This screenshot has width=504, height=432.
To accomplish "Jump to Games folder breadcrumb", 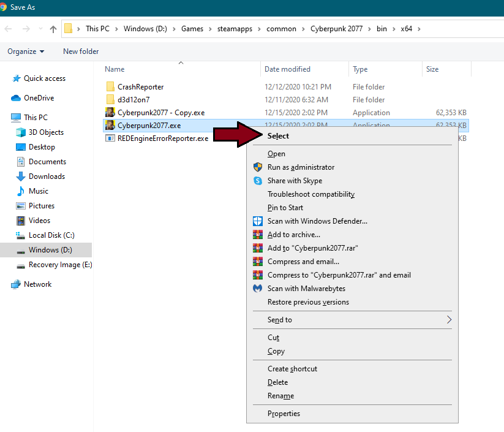I will [x=192, y=29].
